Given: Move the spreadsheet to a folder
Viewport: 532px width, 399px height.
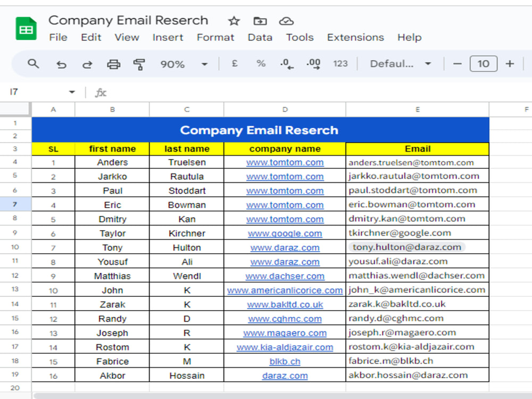Looking at the screenshot, I should (260, 21).
